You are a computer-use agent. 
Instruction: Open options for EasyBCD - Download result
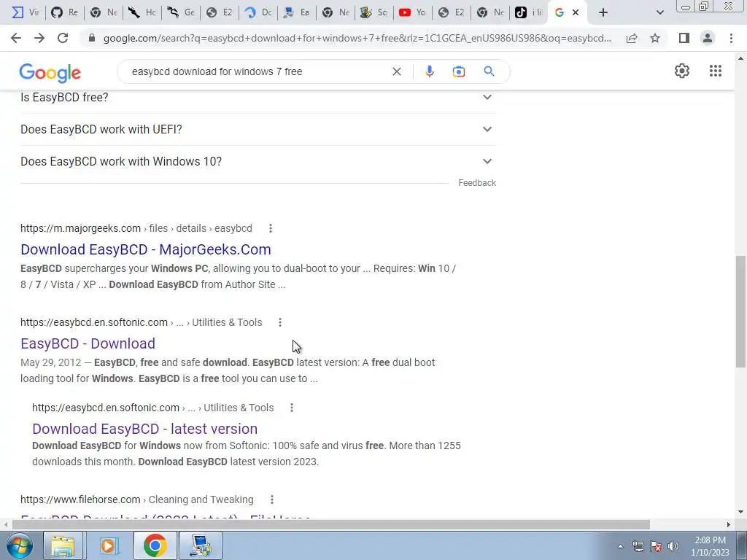coord(280,322)
